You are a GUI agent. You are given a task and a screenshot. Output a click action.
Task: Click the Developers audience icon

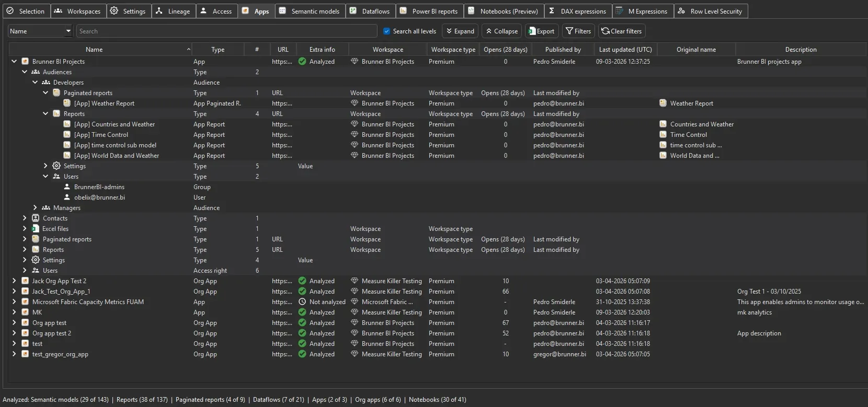pyautogui.click(x=46, y=83)
